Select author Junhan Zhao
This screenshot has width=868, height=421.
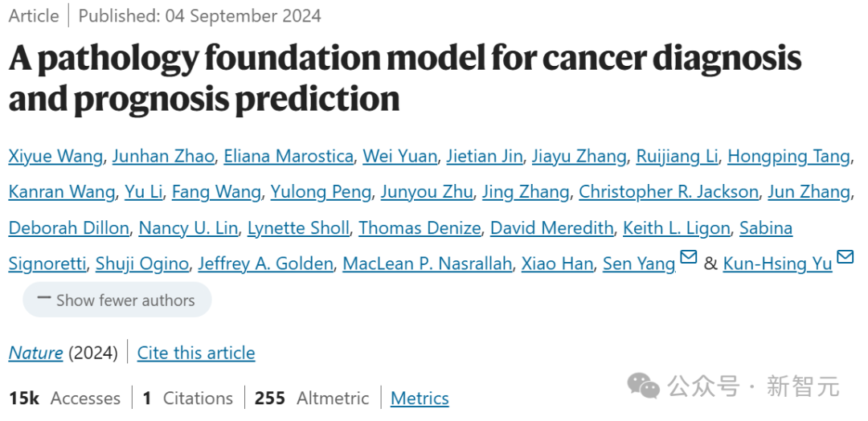coord(163,156)
